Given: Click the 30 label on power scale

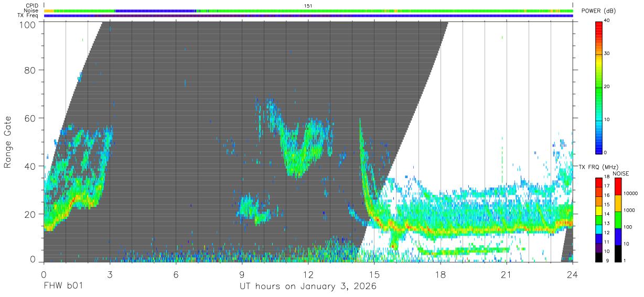Looking at the screenshot, I should click(x=607, y=54).
